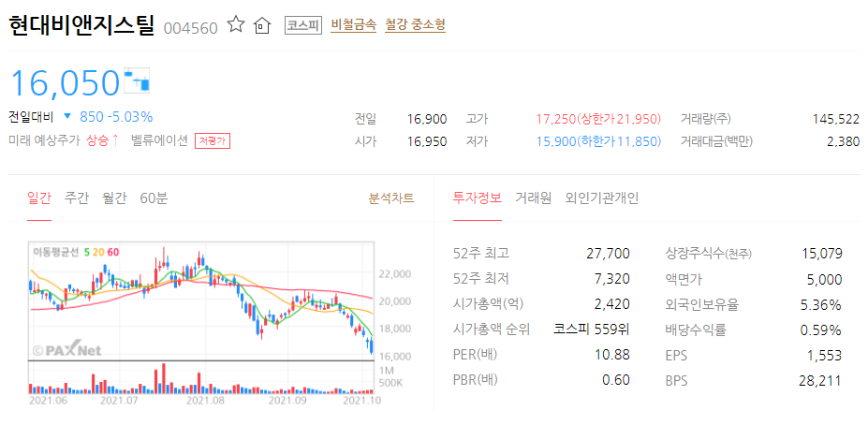The height and width of the screenshot is (425, 868).
Task: Click the 상장주식수 value 15,079
Action: pos(822,254)
